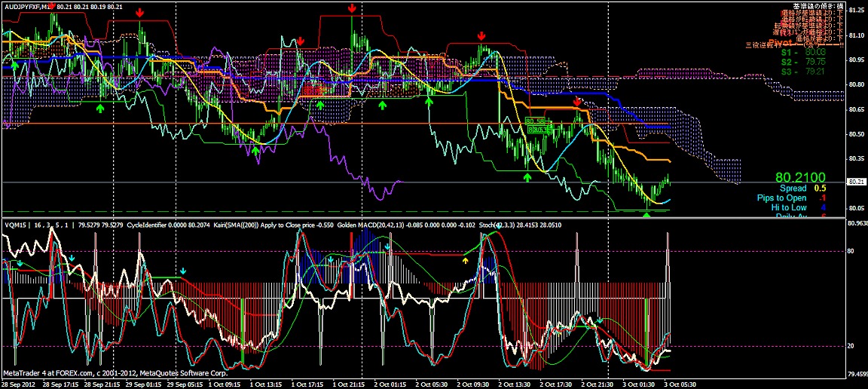Click the green buy arrow left of the 80.21 line end
The width and height of the screenshot is (868, 389).
click(x=527, y=176)
